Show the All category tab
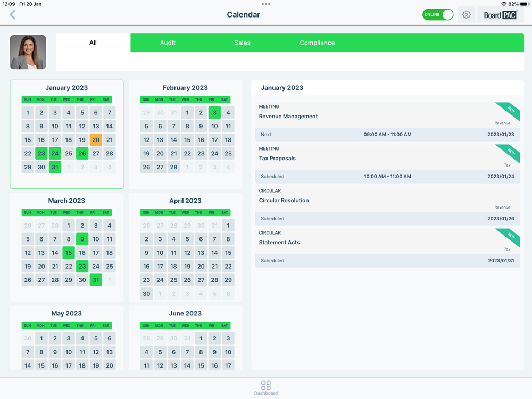 (93, 43)
